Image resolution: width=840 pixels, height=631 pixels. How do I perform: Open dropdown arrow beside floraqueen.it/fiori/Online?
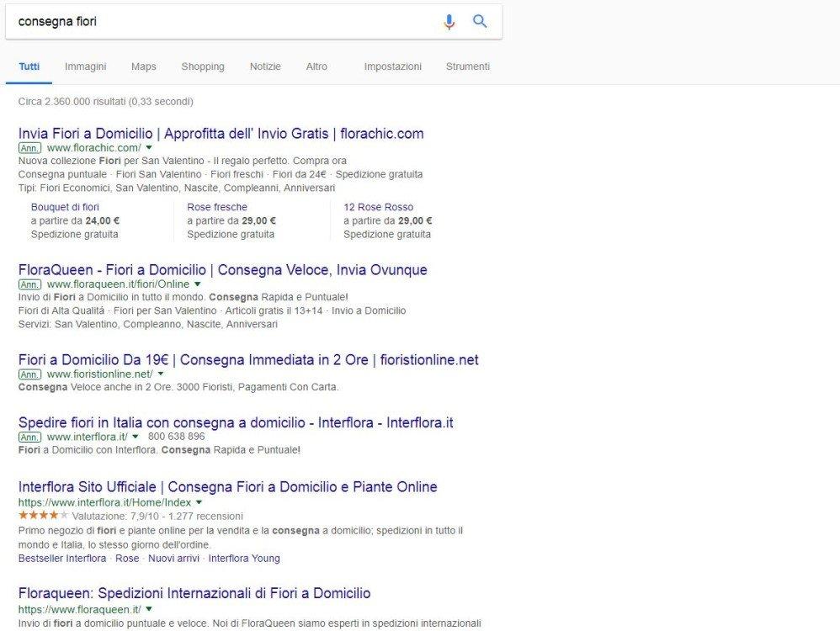pyautogui.click(x=197, y=284)
